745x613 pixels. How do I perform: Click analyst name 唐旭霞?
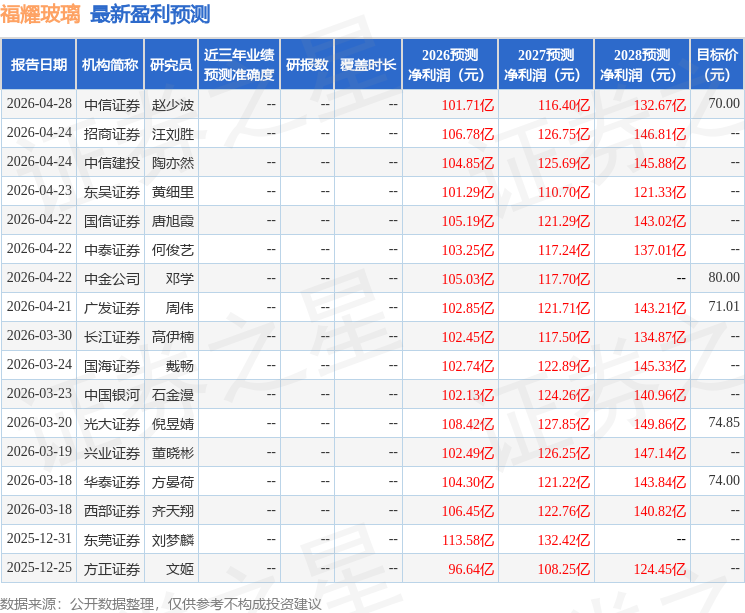tap(173, 220)
